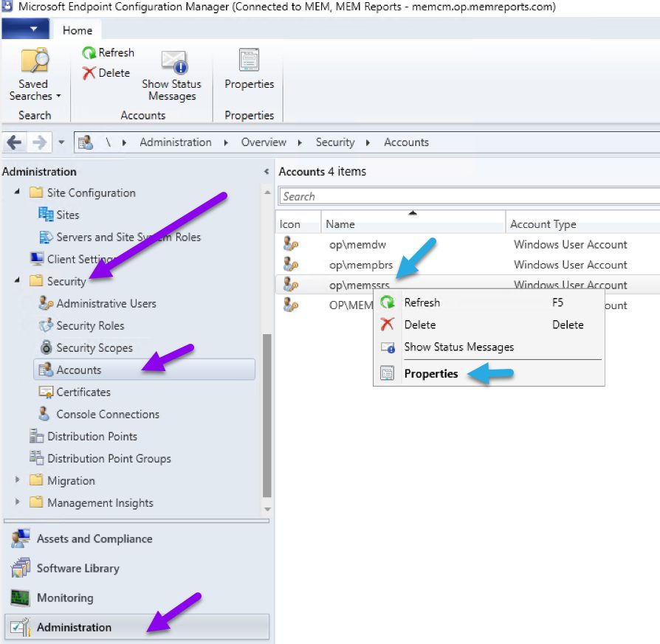Open the application menu dropdown button
This screenshot has height=644, width=660.
click(25, 29)
